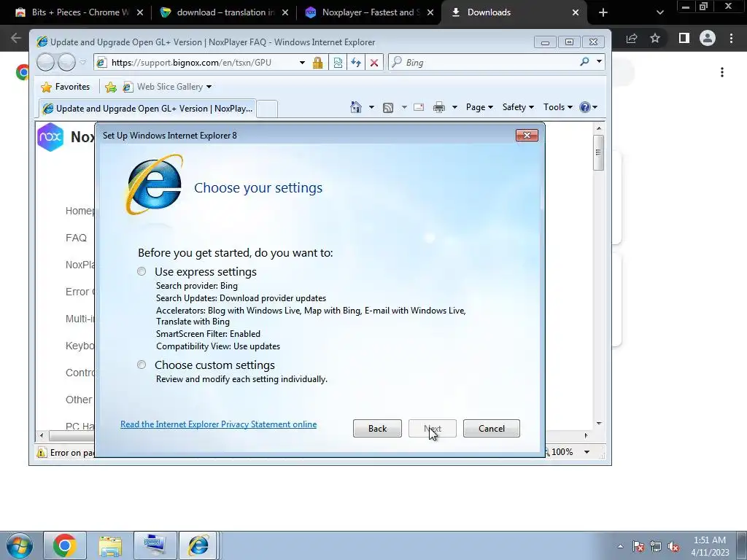The image size is (747, 560).
Task: Click the red Stop icon in IE
Action: (374, 63)
